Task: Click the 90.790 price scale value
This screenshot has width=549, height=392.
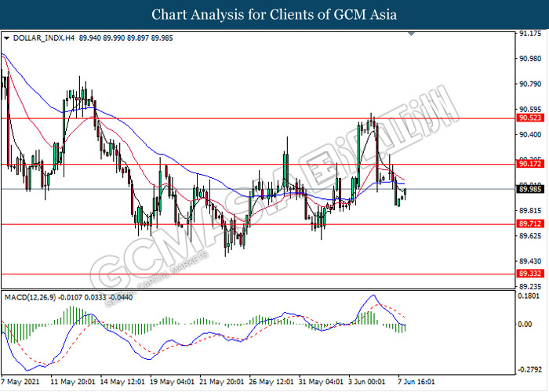Action: [530, 85]
